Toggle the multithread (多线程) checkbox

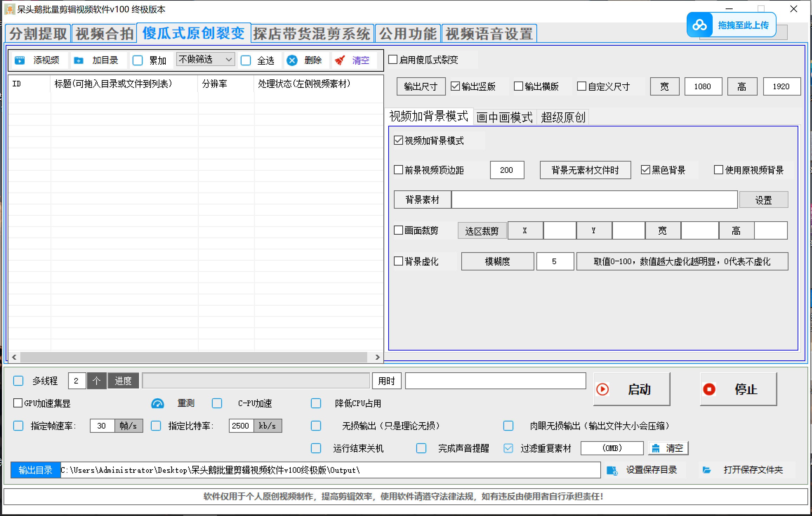[x=18, y=381]
